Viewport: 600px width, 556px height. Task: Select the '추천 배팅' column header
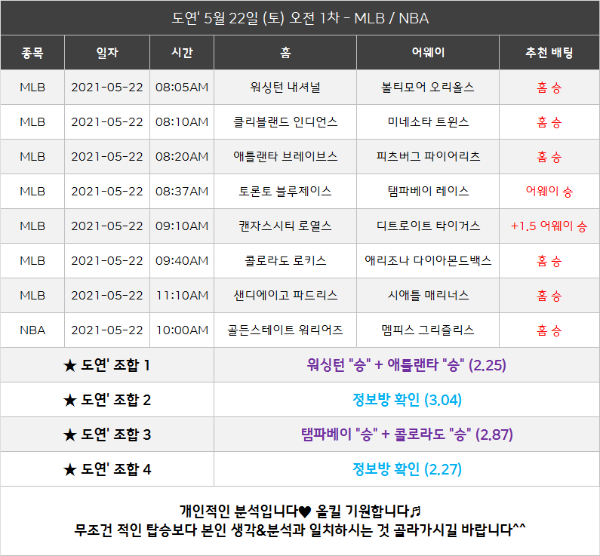click(549, 52)
